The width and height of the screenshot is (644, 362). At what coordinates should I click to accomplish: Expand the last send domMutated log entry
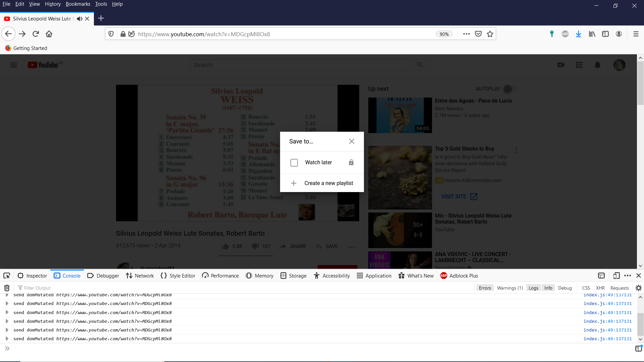point(7,339)
